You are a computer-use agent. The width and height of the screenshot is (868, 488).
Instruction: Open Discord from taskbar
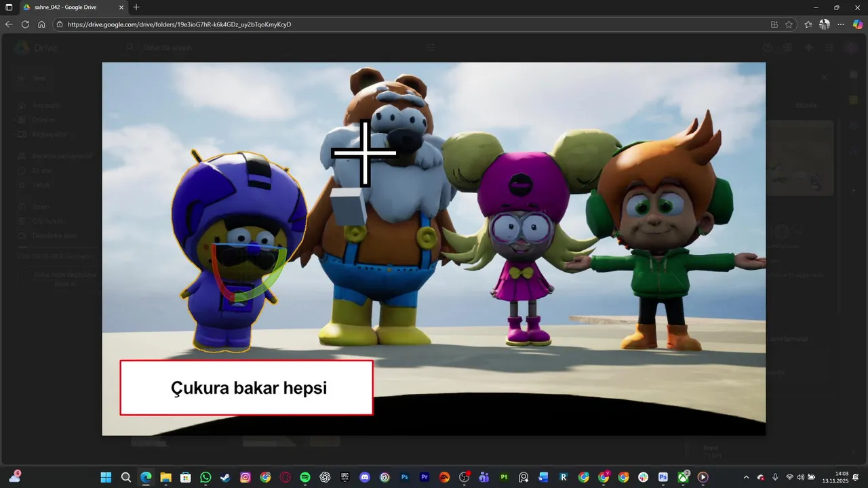[x=365, y=477]
